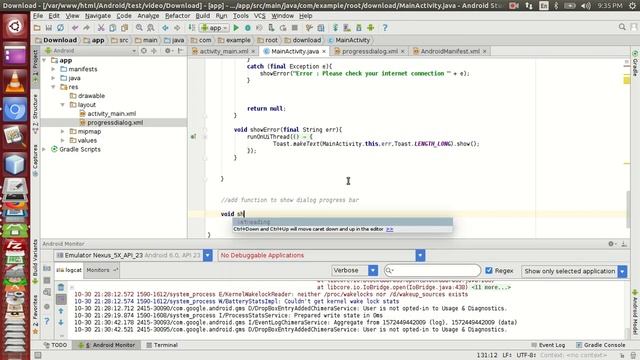Click the logcat search input field
The height and width of the screenshot is (360, 640).
433,270
